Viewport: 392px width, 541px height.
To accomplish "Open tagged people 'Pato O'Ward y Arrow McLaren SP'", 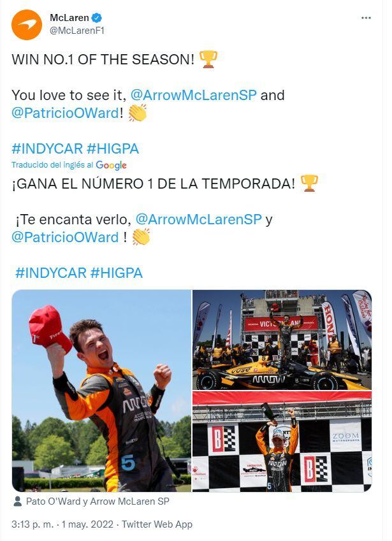I will pos(98,501).
